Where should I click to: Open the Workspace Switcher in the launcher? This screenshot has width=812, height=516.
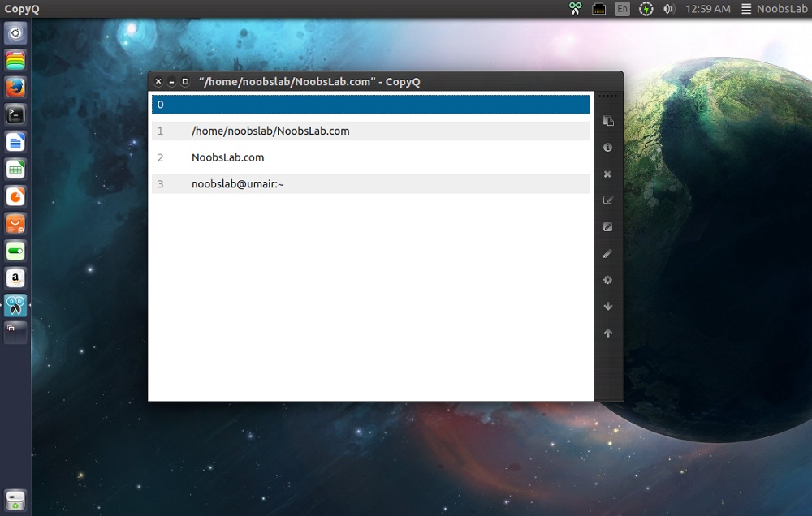[15, 333]
